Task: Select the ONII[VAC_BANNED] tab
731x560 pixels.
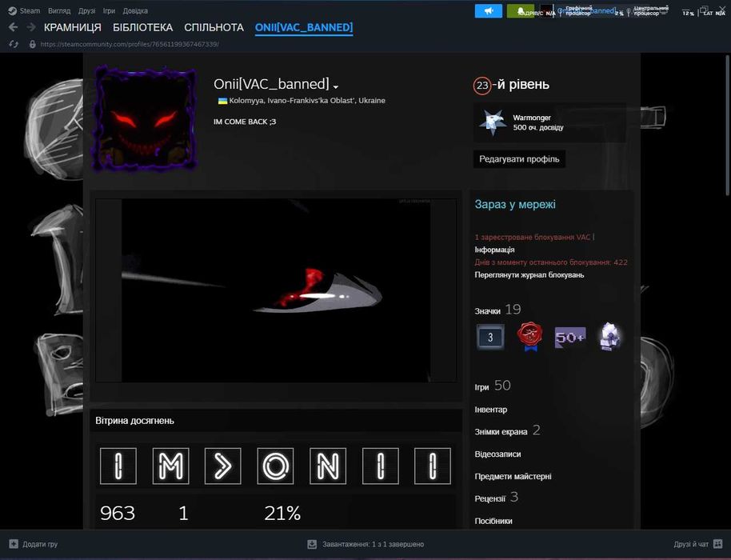Action: pos(304,27)
